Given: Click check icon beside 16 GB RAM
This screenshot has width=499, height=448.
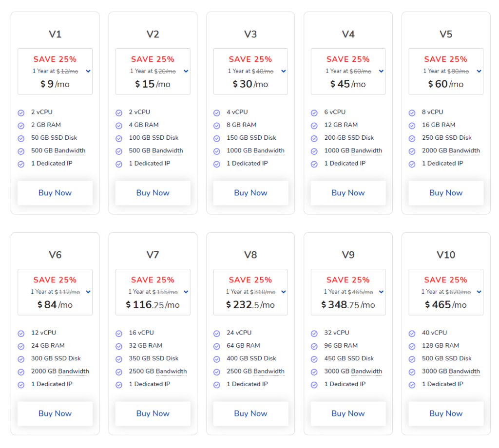Looking at the screenshot, I should 412,126.
